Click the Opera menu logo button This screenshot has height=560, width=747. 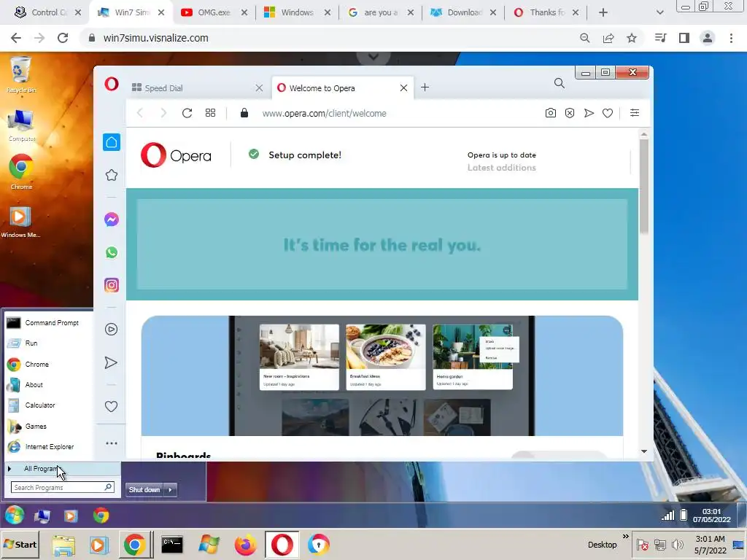pos(112,85)
